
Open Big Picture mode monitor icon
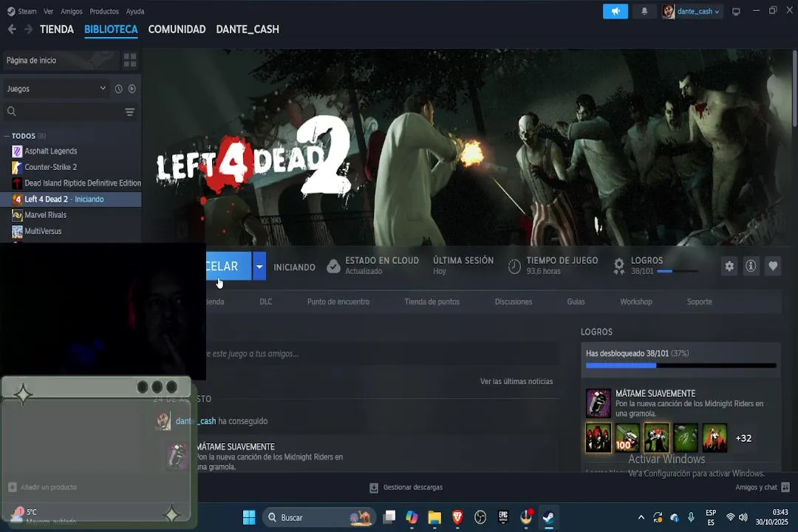[x=736, y=11]
